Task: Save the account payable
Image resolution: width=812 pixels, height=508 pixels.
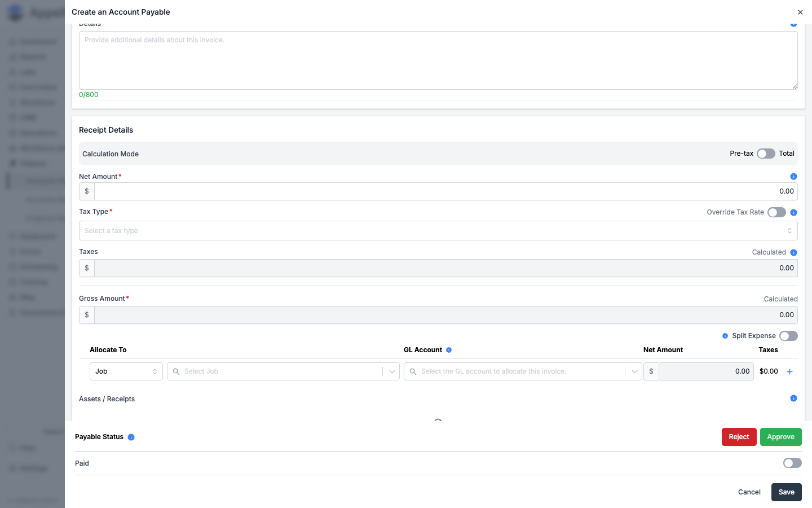Action: click(x=786, y=492)
